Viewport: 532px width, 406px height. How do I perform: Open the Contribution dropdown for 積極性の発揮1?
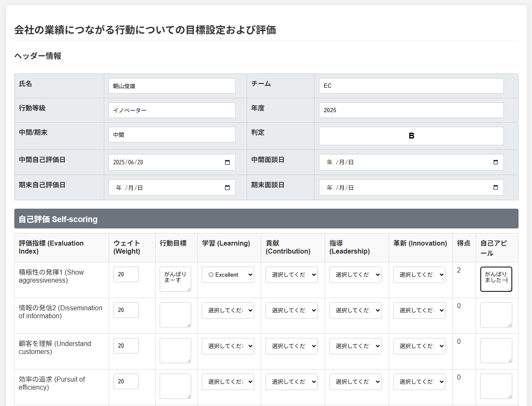pyautogui.click(x=292, y=275)
